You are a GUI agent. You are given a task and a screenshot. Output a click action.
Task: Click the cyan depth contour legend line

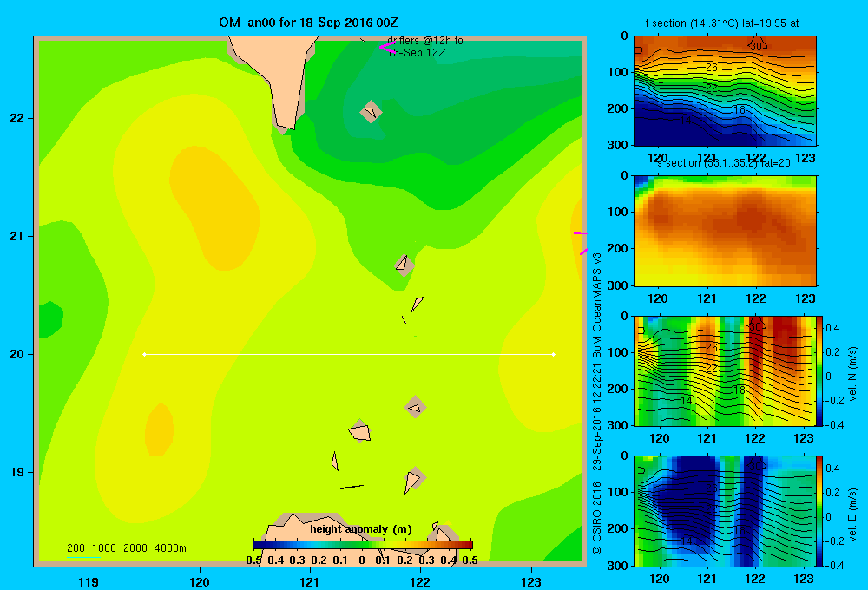(83, 557)
